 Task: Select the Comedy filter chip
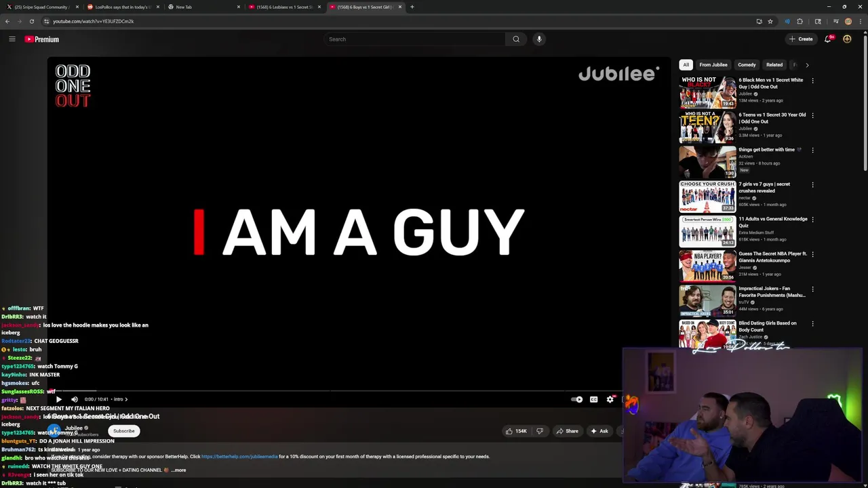tap(747, 65)
